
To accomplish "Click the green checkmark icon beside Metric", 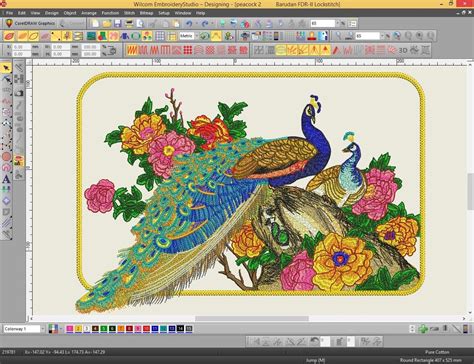I will pyautogui.click(x=204, y=36).
